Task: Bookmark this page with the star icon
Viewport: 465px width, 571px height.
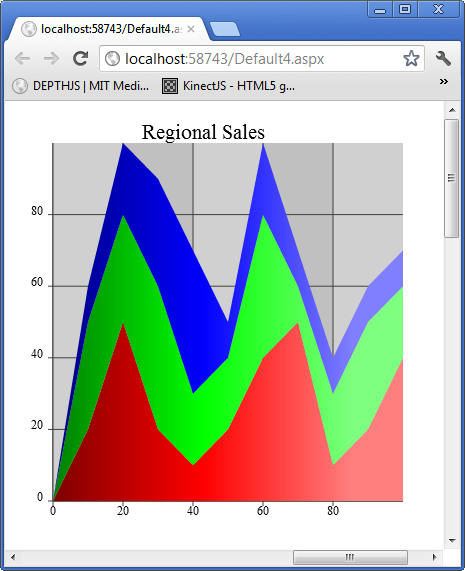Action: tap(411, 59)
